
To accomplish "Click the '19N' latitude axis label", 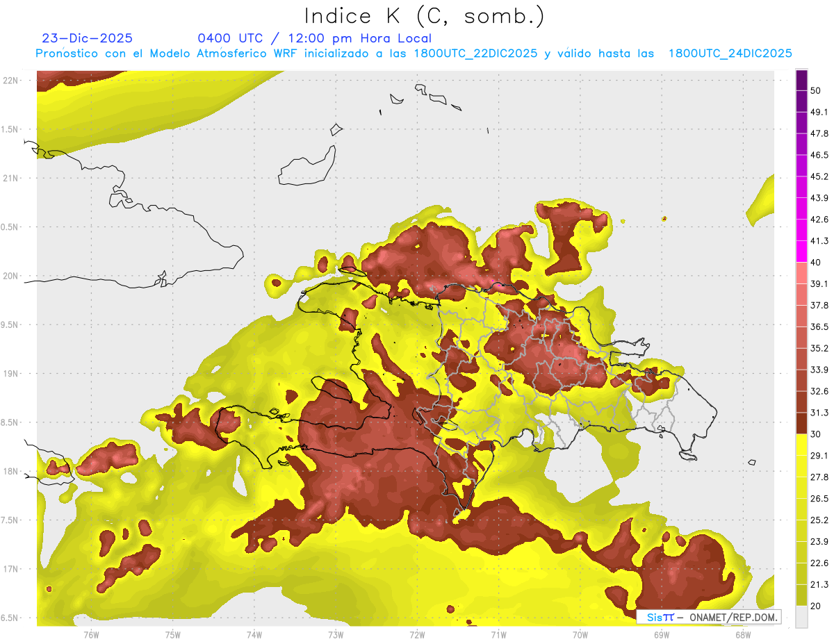I will coord(10,374).
